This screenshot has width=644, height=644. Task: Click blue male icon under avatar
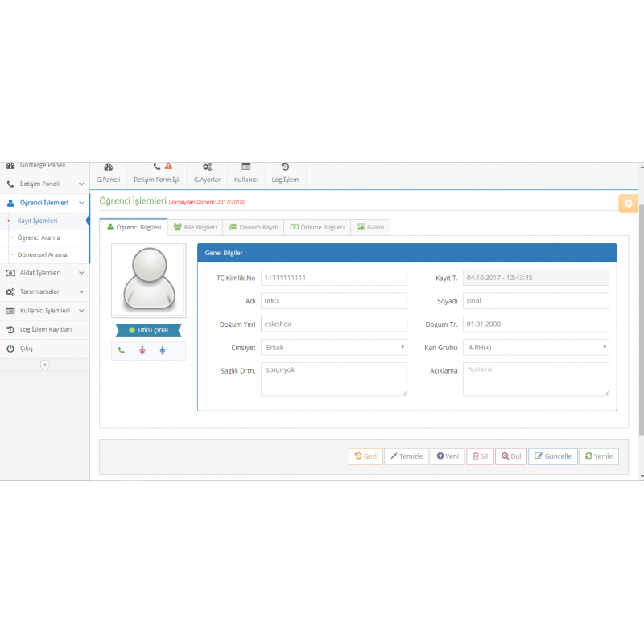(x=162, y=350)
